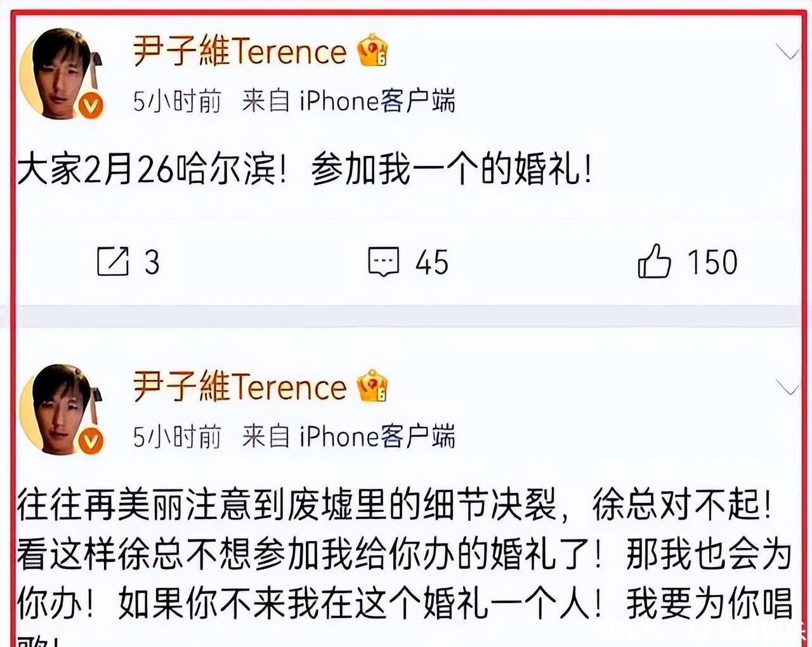The width and height of the screenshot is (812, 647).
Task: Open second post's profile avatar
Action: point(59,409)
